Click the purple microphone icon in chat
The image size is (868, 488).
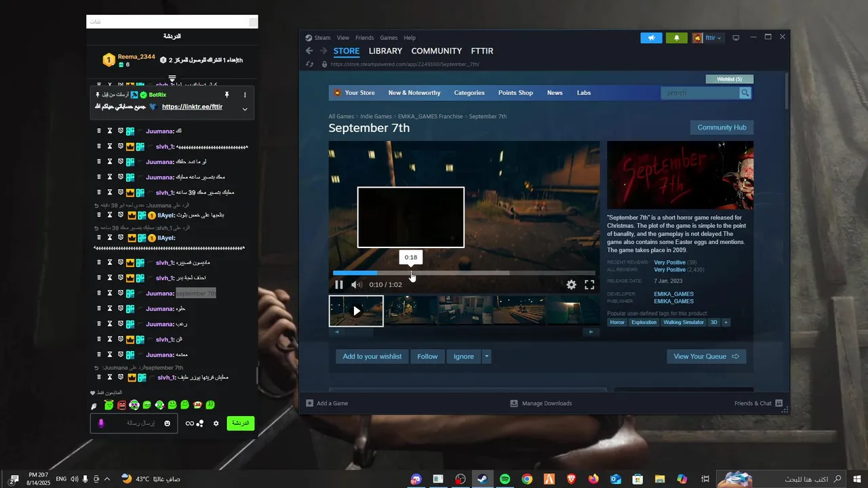click(101, 423)
